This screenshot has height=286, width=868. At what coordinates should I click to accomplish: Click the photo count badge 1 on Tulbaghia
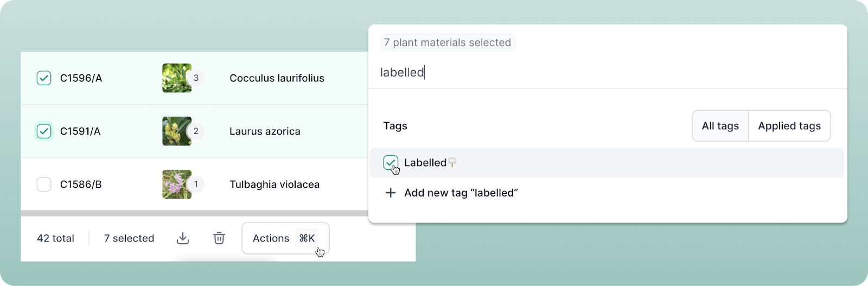pos(196,185)
